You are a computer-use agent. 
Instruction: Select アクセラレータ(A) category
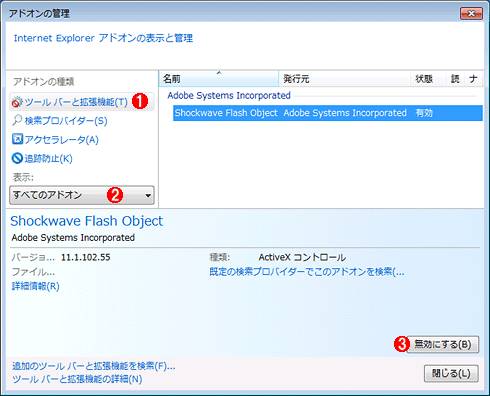coord(62,140)
